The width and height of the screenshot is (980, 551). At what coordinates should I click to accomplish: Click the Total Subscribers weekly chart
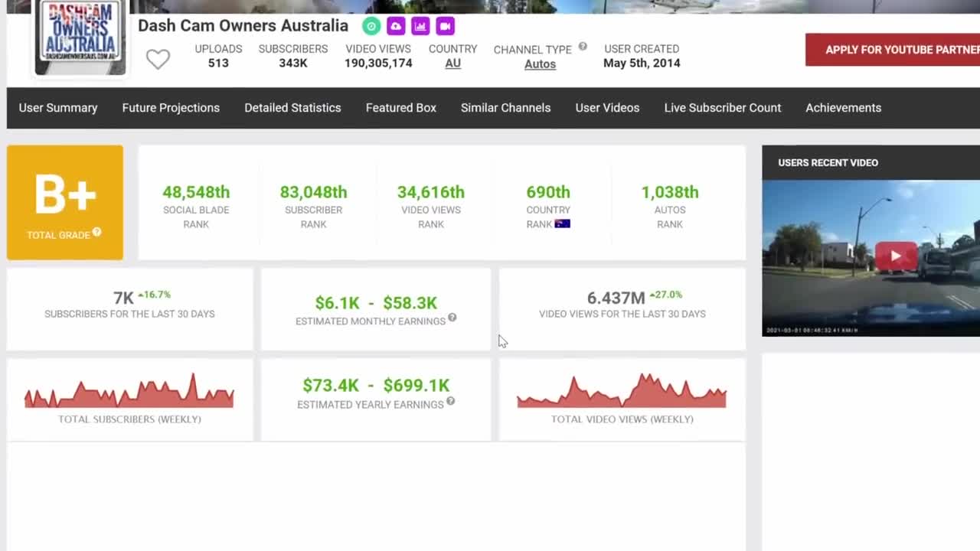tap(129, 390)
